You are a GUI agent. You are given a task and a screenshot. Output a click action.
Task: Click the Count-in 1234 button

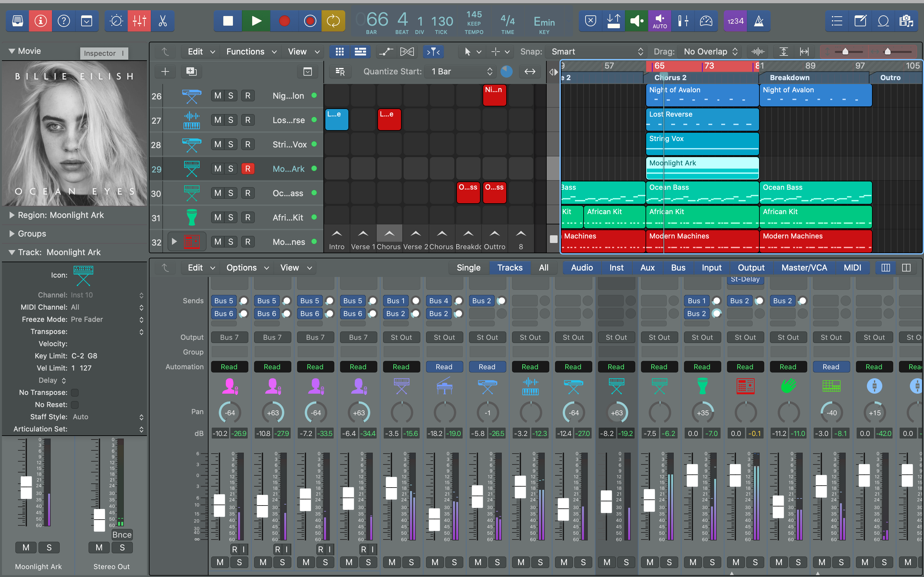[735, 21]
